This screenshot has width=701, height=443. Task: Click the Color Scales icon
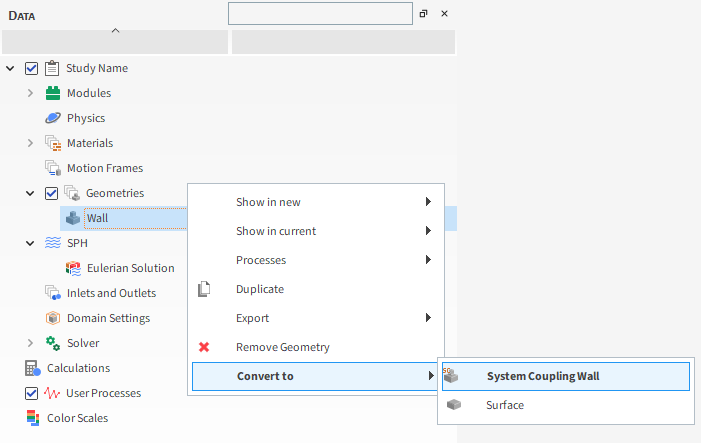tap(33, 418)
